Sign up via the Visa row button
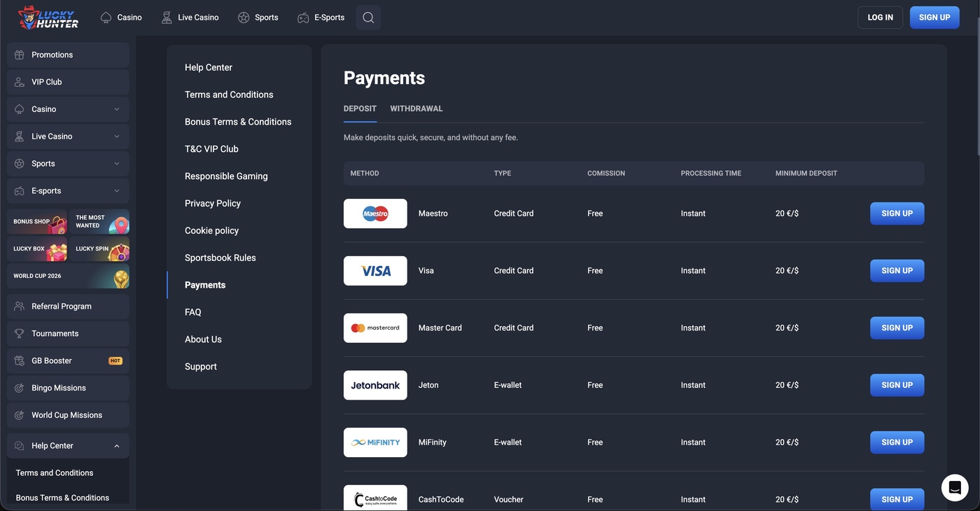 tap(897, 271)
